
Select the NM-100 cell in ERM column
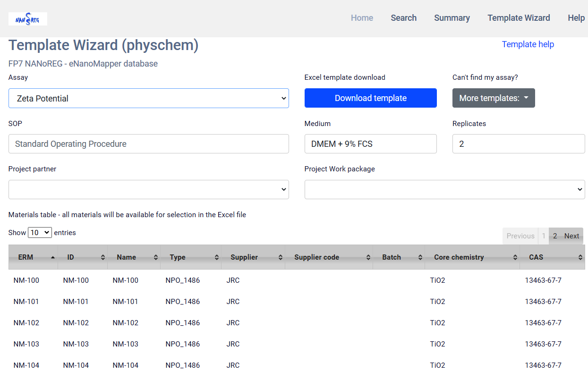26,280
